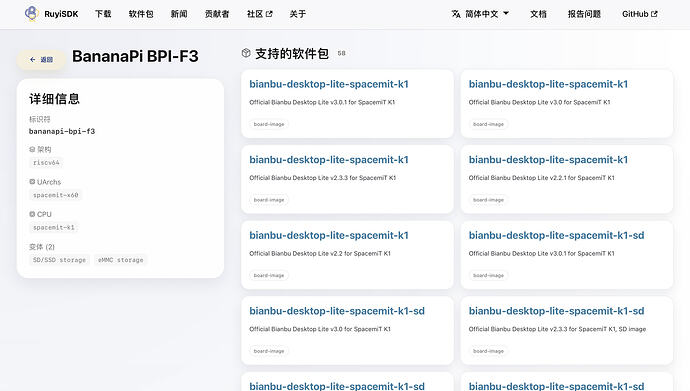690x391 pixels.
Task: Open bianbu-desktop-lite-spacemit-k1 v2.2.1 package
Action: [x=548, y=160]
